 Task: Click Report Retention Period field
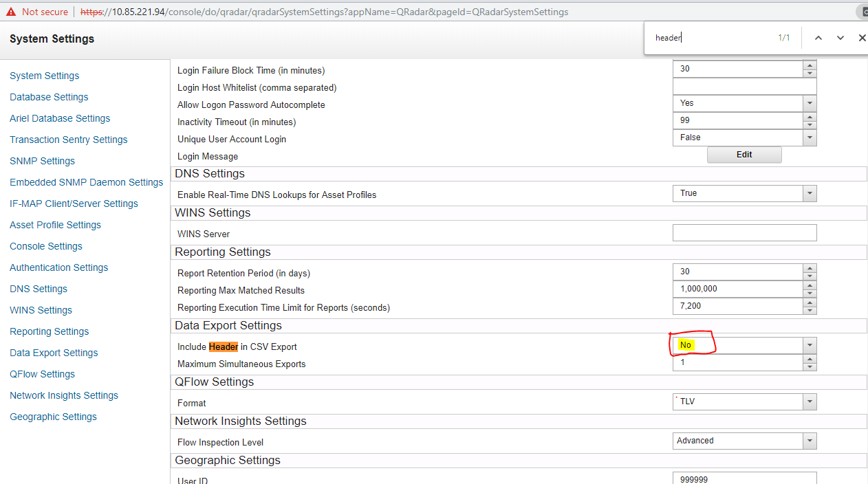click(x=737, y=272)
